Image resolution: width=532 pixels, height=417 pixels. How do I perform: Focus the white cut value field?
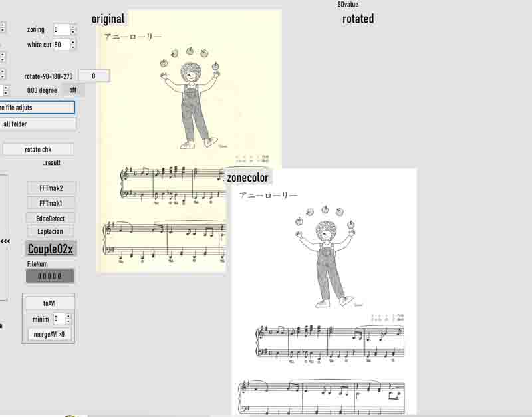(61, 45)
